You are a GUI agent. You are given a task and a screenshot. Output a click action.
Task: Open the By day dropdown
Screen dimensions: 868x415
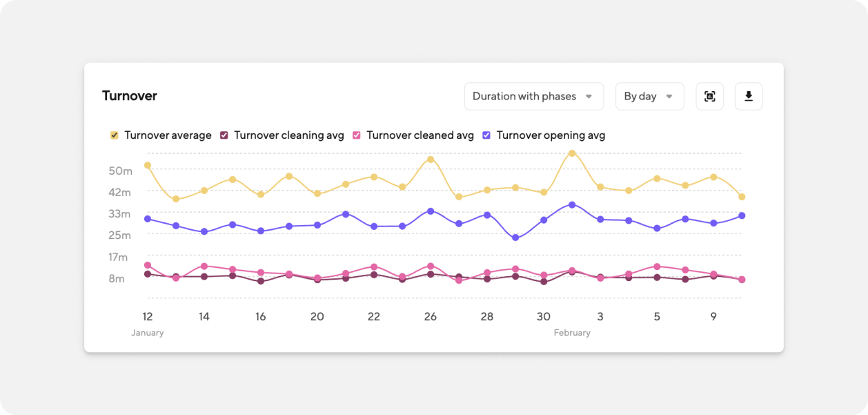[x=649, y=97]
